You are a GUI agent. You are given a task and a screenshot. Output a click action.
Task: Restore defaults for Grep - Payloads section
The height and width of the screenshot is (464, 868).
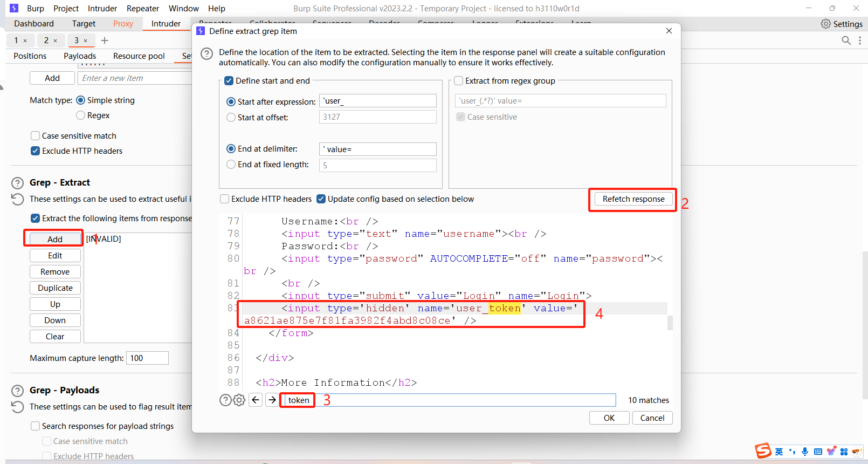(18, 407)
